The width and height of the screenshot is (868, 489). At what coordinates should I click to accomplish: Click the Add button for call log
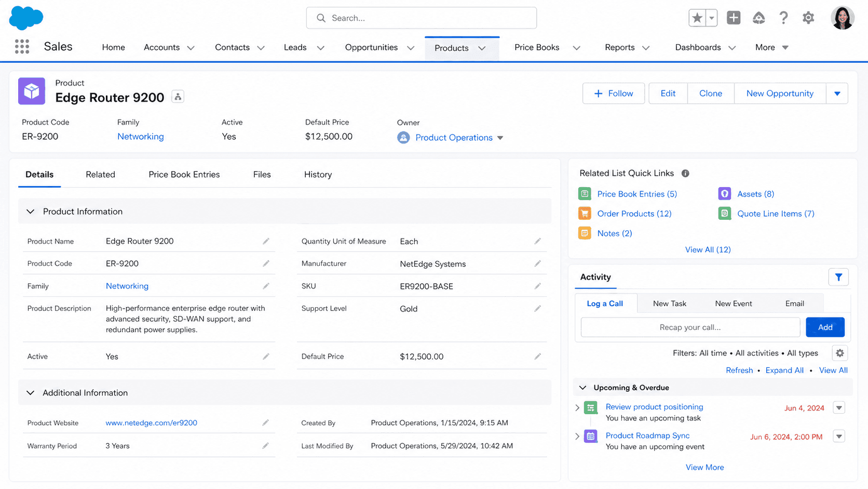point(825,327)
